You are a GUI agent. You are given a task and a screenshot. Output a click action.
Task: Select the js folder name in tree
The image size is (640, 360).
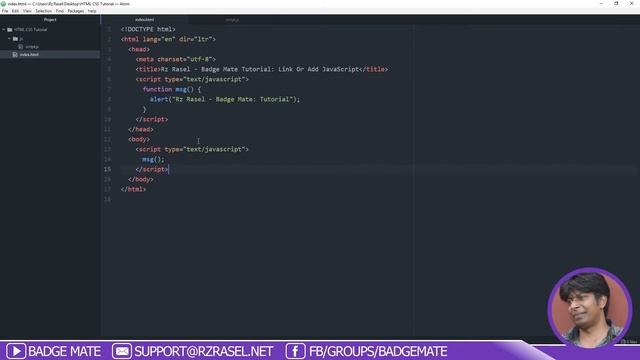[21, 38]
